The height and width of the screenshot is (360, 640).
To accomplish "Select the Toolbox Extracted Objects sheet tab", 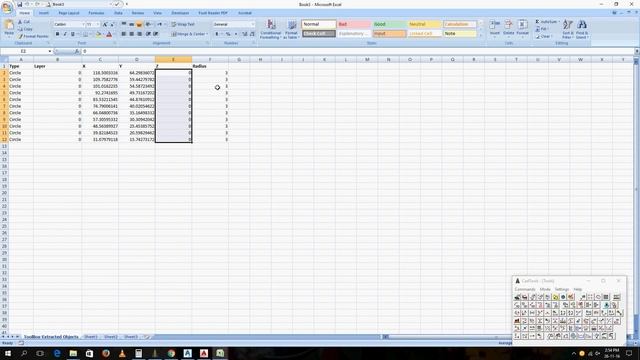I will 51,337.
